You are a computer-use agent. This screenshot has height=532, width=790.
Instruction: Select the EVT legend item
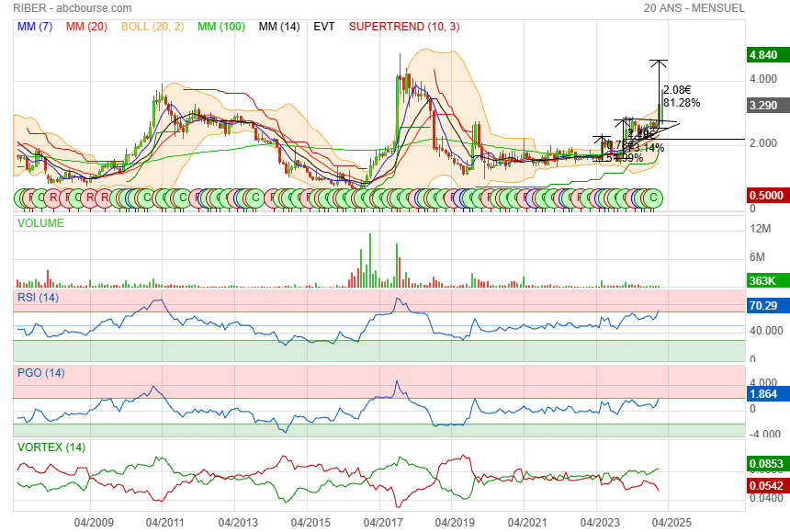[x=324, y=27]
